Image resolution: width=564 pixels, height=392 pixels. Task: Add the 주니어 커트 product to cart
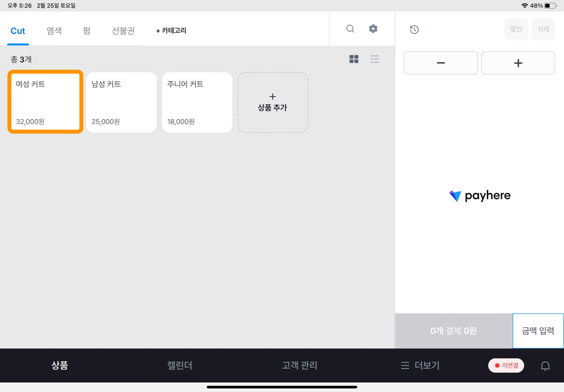click(x=197, y=102)
